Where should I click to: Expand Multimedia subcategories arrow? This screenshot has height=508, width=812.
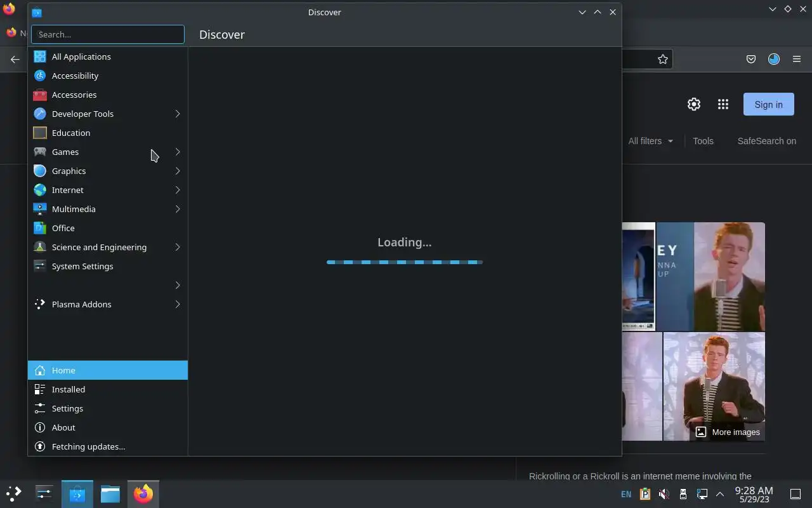(x=178, y=209)
